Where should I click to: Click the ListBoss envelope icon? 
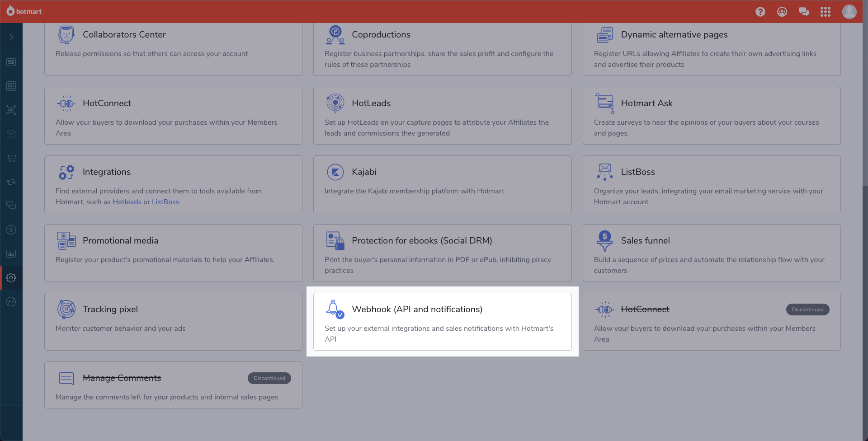pos(605,172)
